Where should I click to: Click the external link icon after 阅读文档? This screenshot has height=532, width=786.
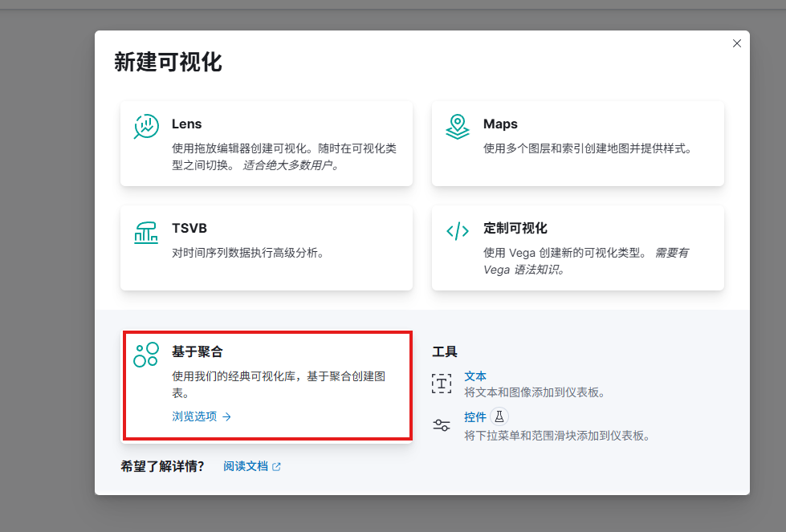[x=277, y=466]
